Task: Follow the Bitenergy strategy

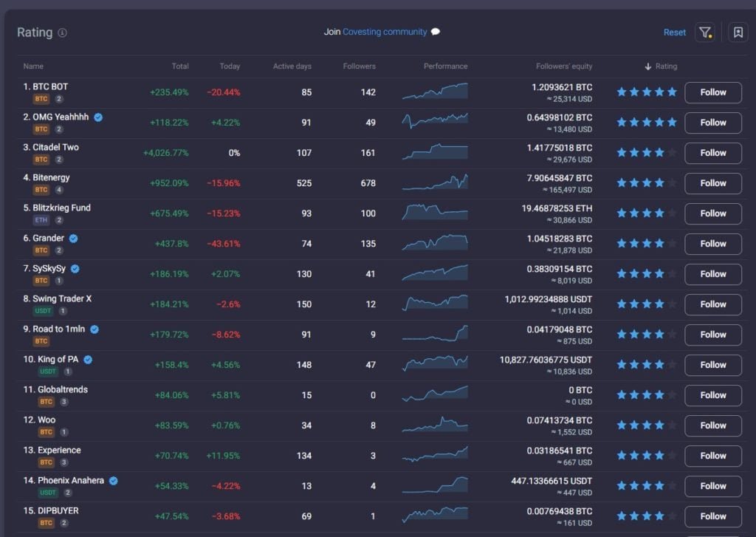Action: click(713, 183)
